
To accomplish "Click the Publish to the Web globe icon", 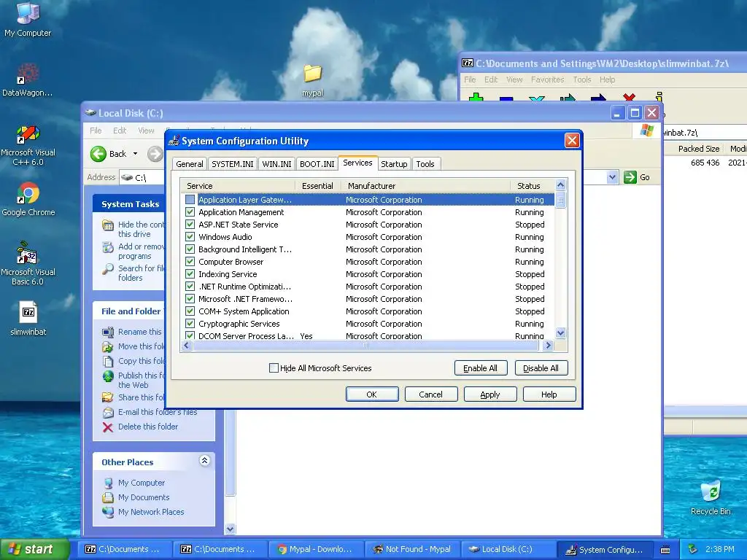I will [x=108, y=376].
